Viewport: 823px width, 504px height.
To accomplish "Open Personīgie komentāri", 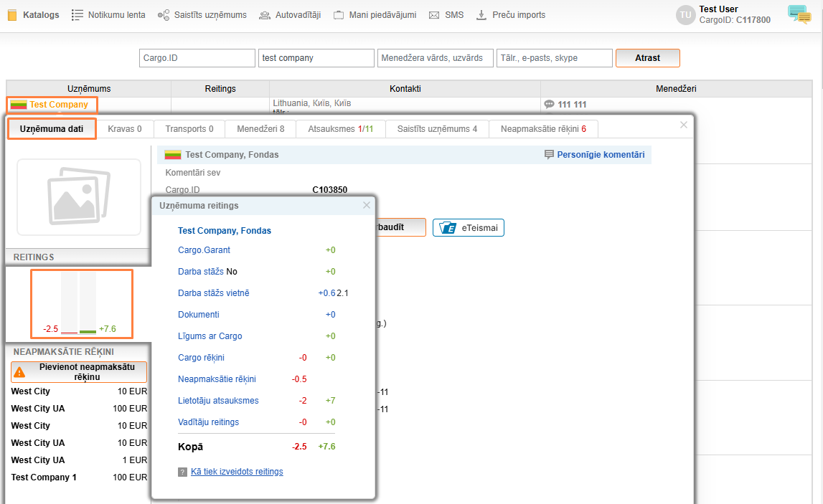I will coord(594,154).
